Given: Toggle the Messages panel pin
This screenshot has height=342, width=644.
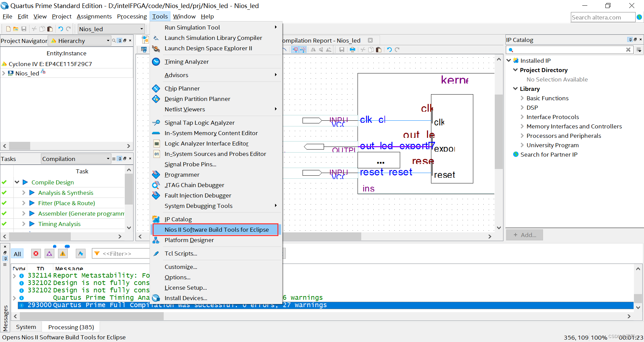Looking at the screenshot, I should tap(5, 259).
